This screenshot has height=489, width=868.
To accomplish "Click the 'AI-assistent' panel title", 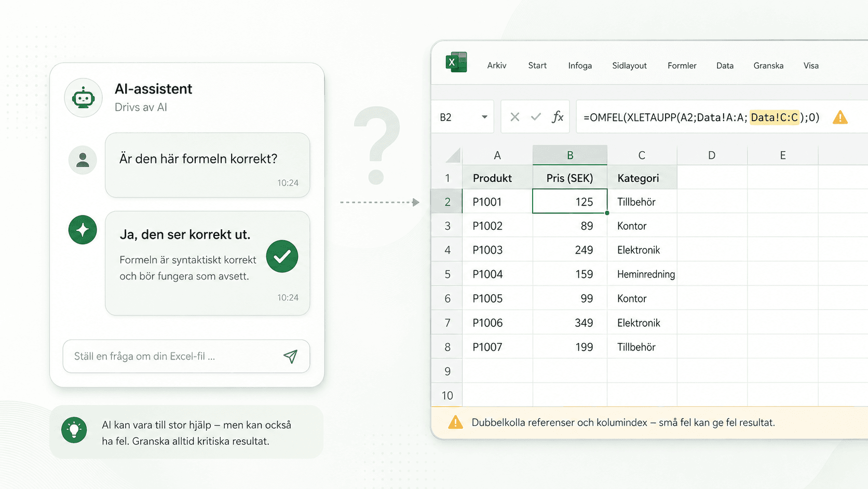I will click(x=153, y=89).
